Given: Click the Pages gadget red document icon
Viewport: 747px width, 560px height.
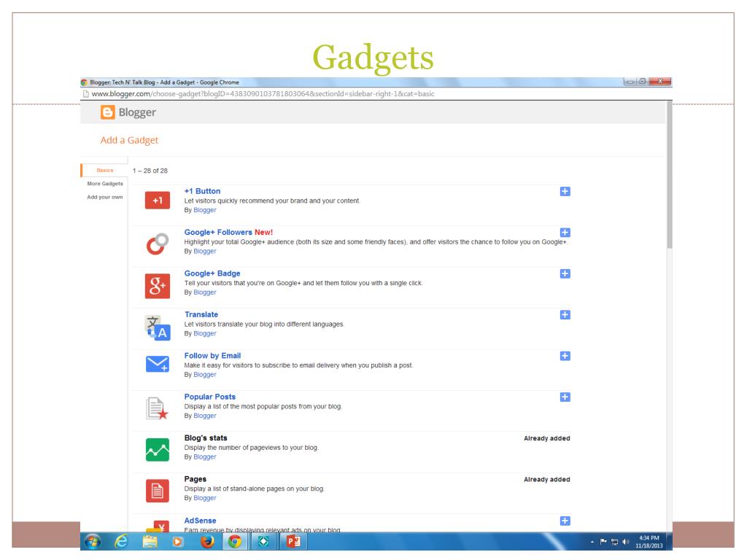Looking at the screenshot, I should [x=158, y=491].
